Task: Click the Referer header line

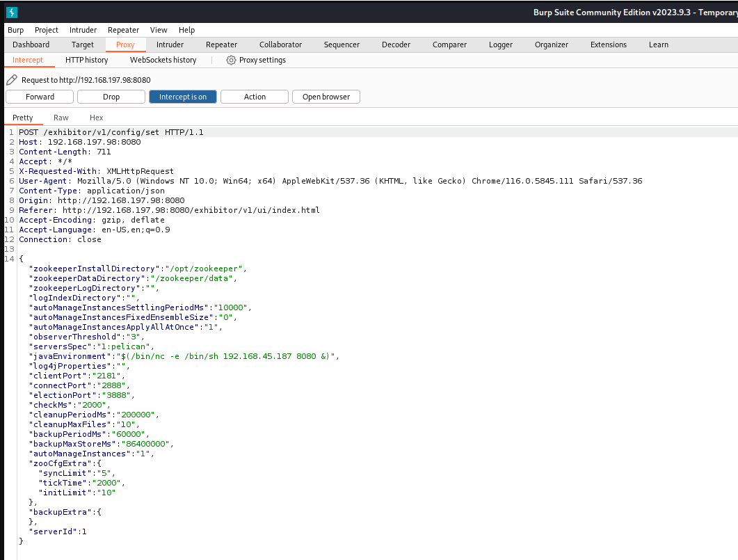Action: 169,210
